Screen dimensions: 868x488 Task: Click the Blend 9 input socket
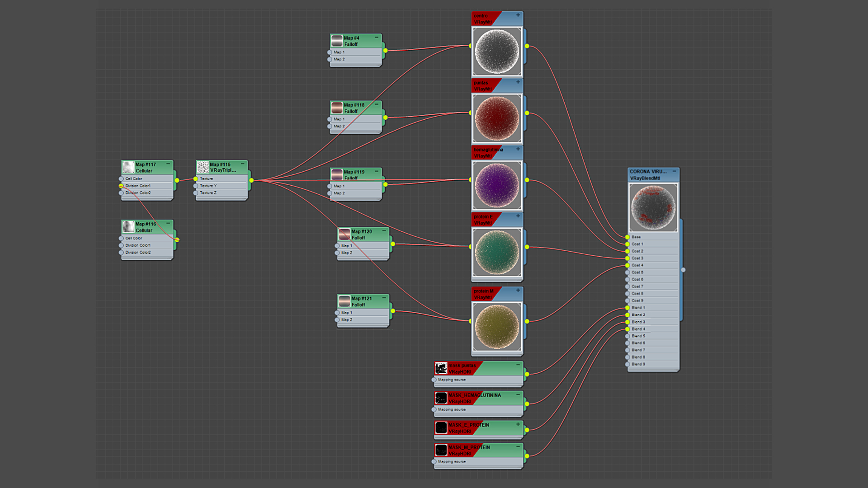627,364
